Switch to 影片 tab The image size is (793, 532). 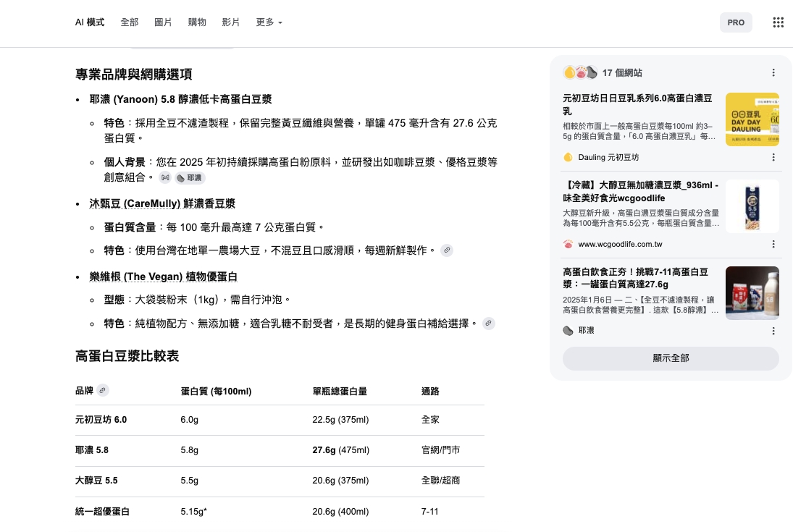(230, 22)
